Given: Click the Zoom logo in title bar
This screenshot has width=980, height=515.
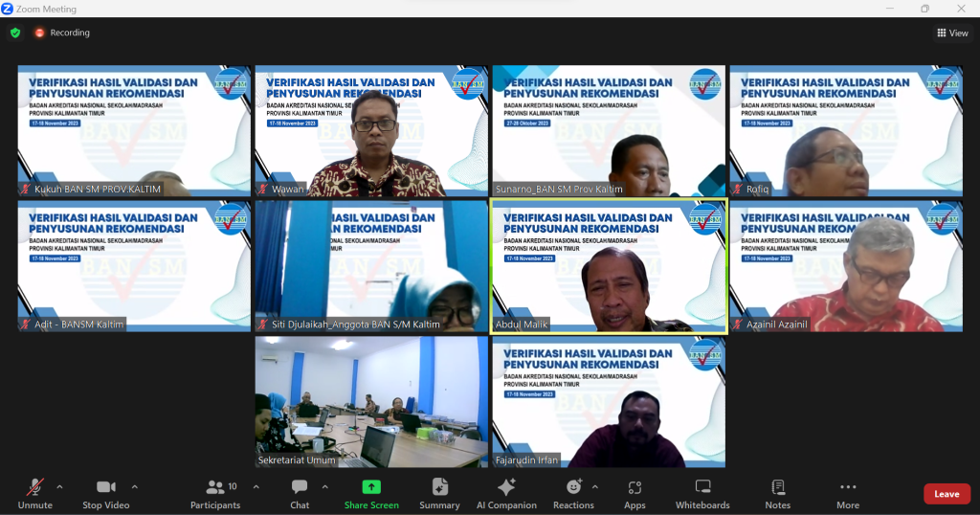Looking at the screenshot, I should point(7,9).
